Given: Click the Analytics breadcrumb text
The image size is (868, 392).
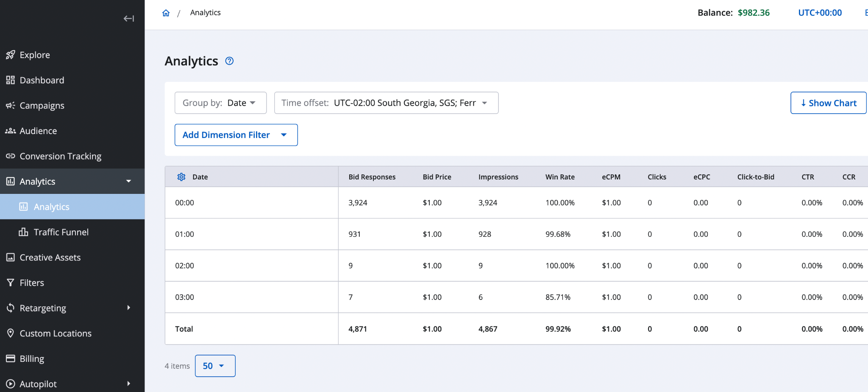Looking at the screenshot, I should click(x=205, y=13).
